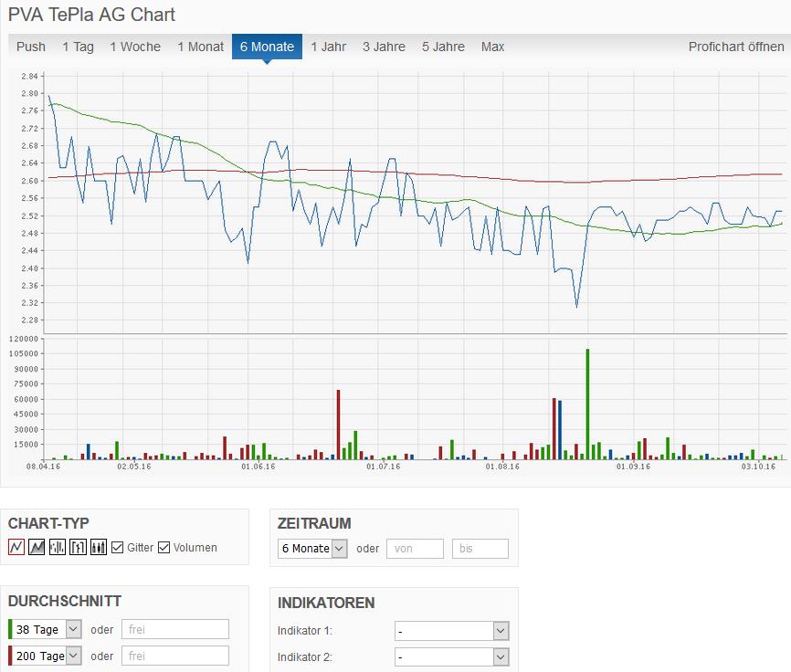Switch to the 1 Jahr tab
This screenshot has height=672, width=791.
[329, 47]
